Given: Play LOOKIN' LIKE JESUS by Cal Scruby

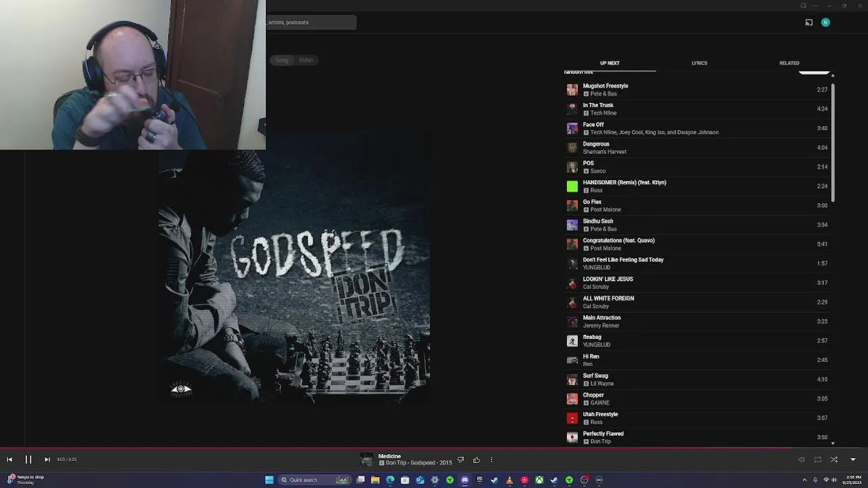Looking at the screenshot, I should click(696, 283).
